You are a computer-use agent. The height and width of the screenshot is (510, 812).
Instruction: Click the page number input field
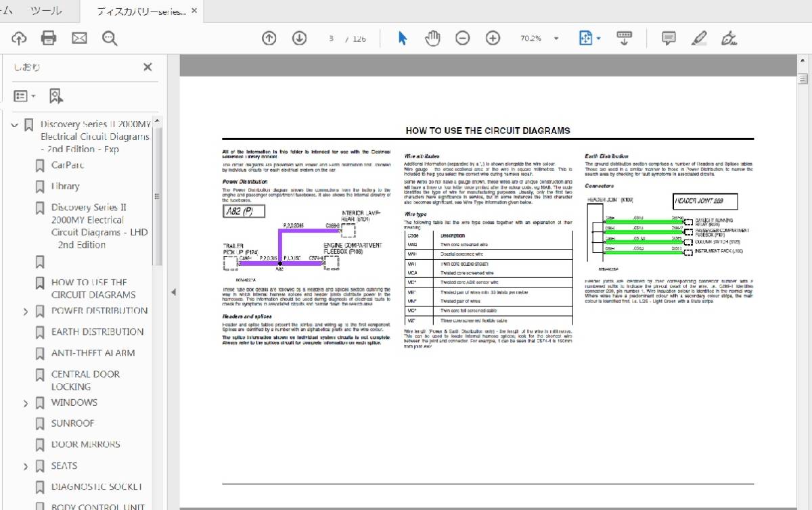pos(332,39)
